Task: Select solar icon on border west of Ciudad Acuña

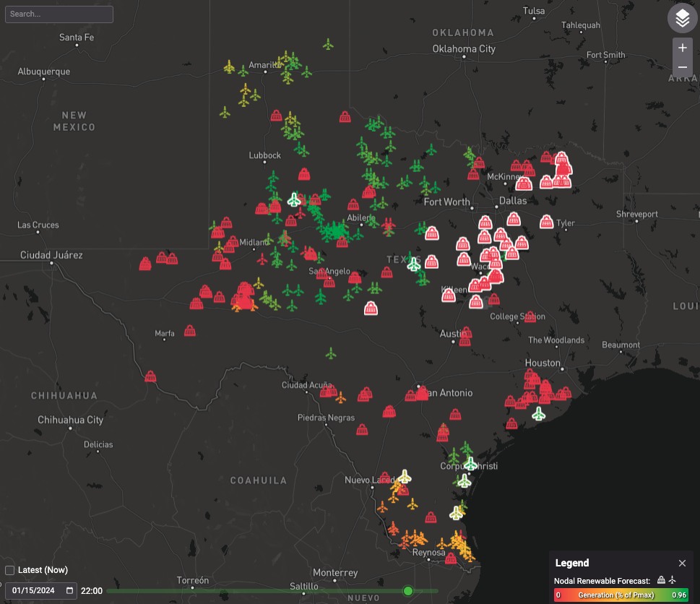Action: click(x=150, y=376)
